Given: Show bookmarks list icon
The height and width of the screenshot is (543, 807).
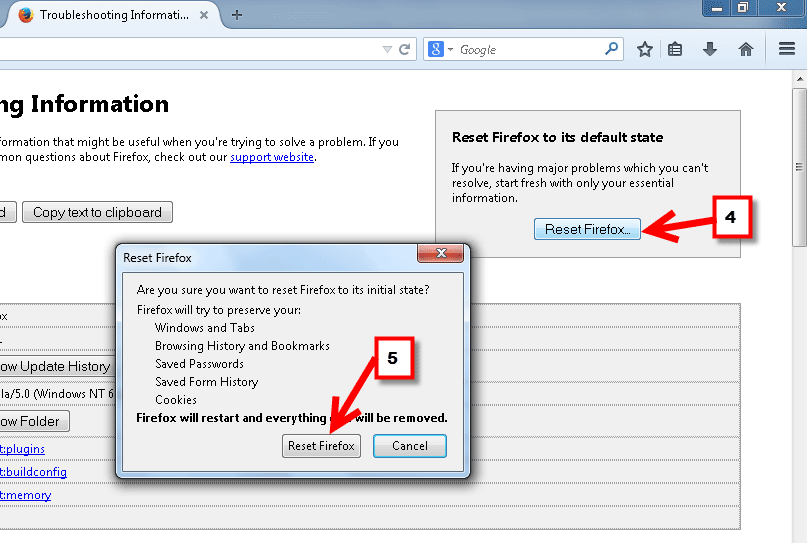Looking at the screenshot, I should click(x=675, y=49).
